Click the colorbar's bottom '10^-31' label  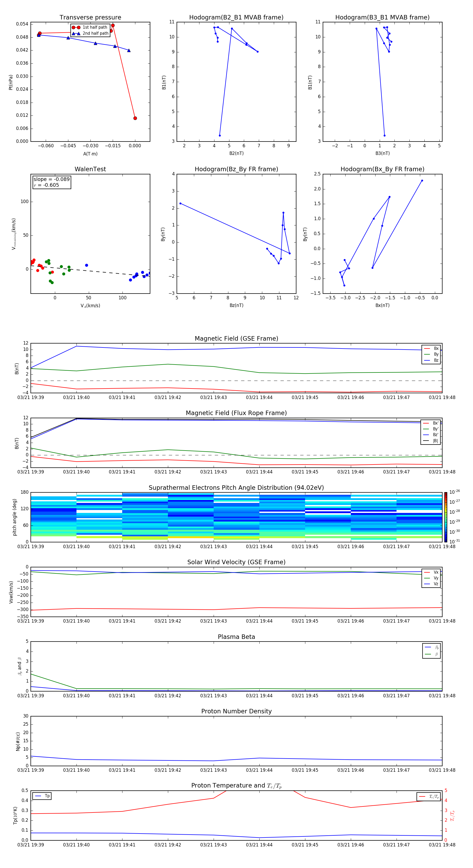tap(455, 542)
